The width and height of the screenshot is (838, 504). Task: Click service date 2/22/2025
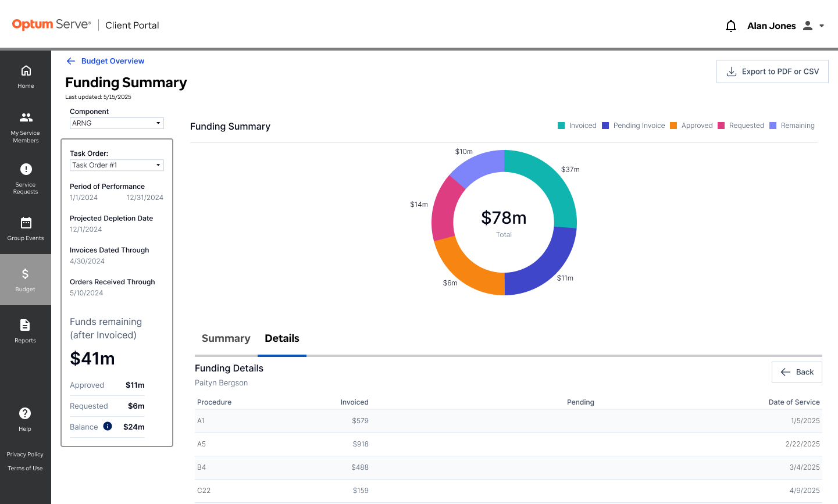pyautogui.click(x=803, y=444)
